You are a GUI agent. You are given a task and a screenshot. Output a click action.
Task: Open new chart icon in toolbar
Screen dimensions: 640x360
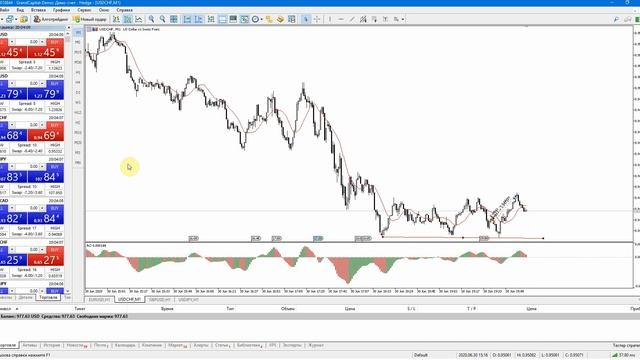click(9, 19)
